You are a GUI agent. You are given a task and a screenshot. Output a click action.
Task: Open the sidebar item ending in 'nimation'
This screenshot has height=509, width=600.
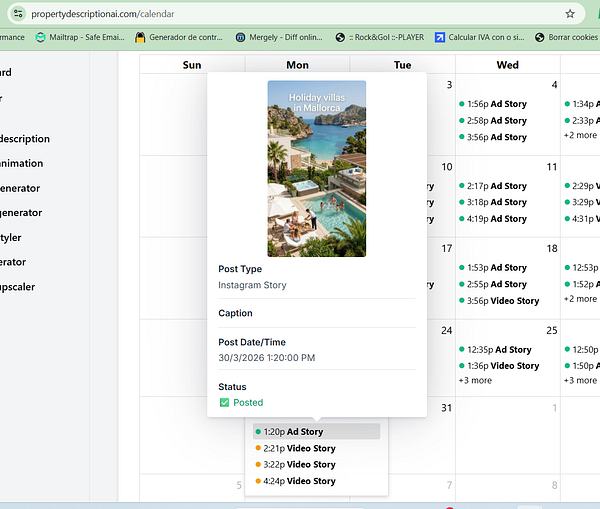21,163
